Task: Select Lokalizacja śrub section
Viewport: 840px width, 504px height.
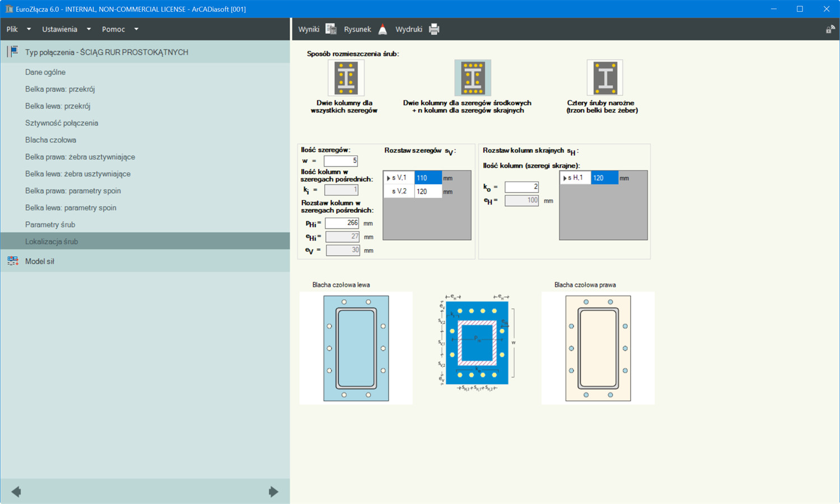Action: tap(145, 241)
